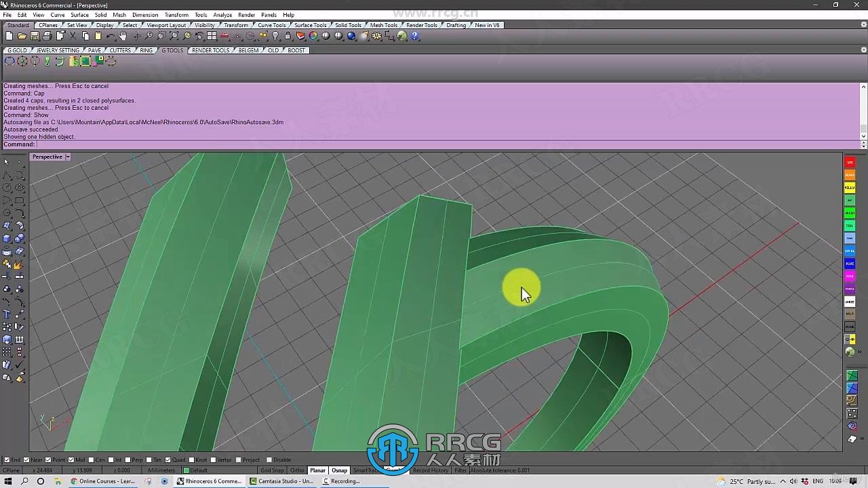Open the Perspective viewport dropdown arrow
The height and width of the screenshot is (488, 868).
click(x=68, y=157)
